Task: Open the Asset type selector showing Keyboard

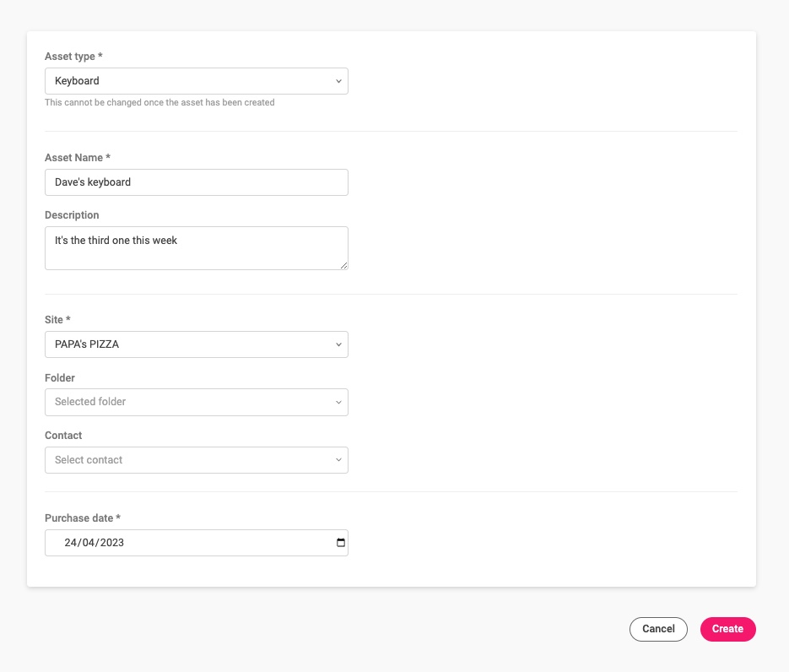Action: pyautogui.click(x=194, y=81)
